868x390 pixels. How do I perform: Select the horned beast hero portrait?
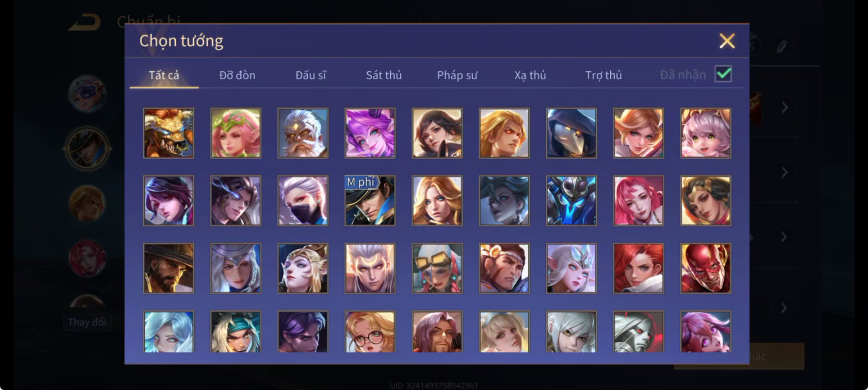168,133
